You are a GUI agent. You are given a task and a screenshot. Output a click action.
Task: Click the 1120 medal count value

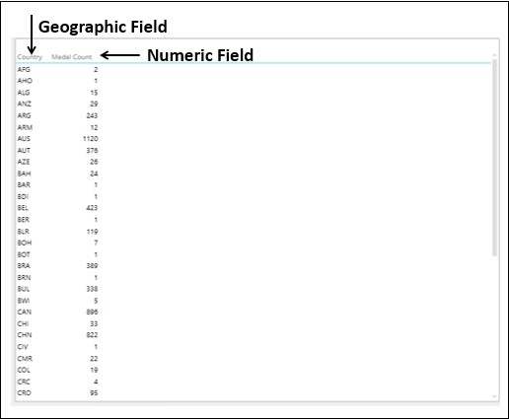tap(91, 139)
